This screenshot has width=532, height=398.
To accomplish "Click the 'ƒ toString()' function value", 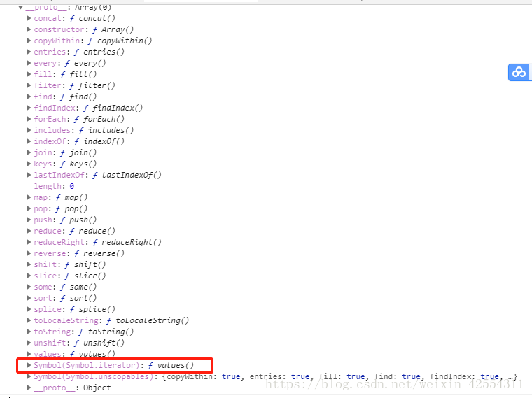I will click(x=106, y=332).
